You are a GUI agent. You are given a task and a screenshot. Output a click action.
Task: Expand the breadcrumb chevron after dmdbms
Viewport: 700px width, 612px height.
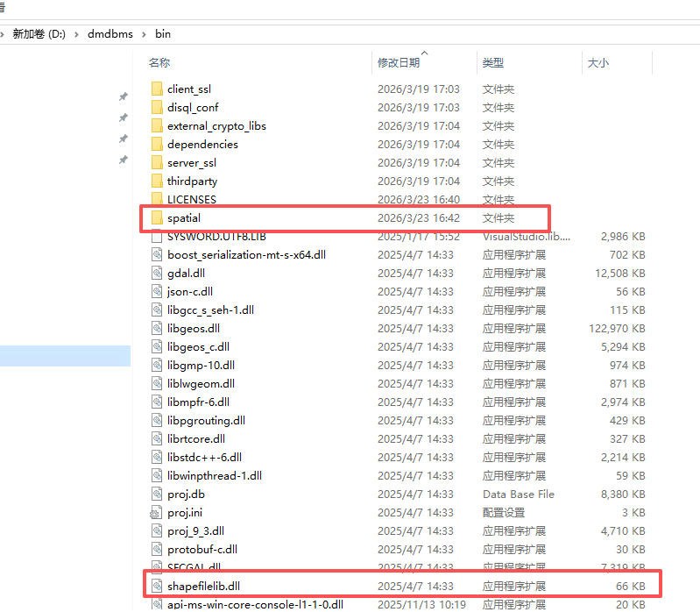[146, 34]
